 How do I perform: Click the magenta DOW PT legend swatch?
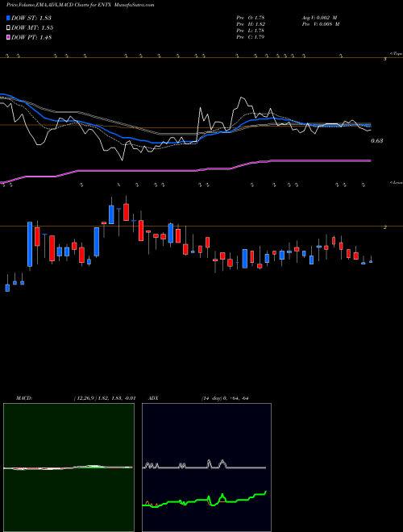pos(9,37)
